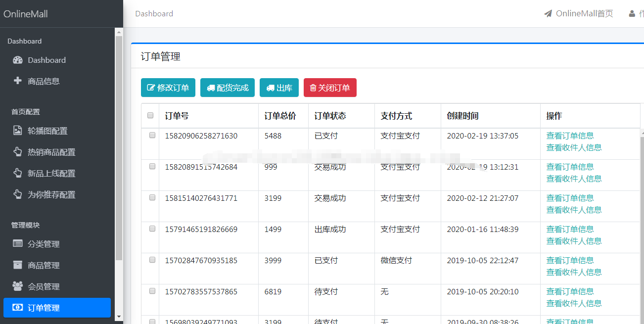Click the archive box icon beside 商品管理
Screen dimensions: 644x324
[18, 265]
